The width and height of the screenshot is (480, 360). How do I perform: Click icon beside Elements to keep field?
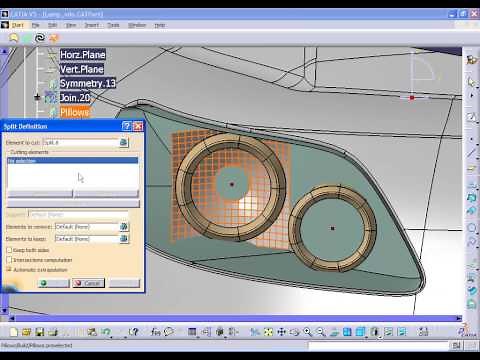[x=124, y=239]
